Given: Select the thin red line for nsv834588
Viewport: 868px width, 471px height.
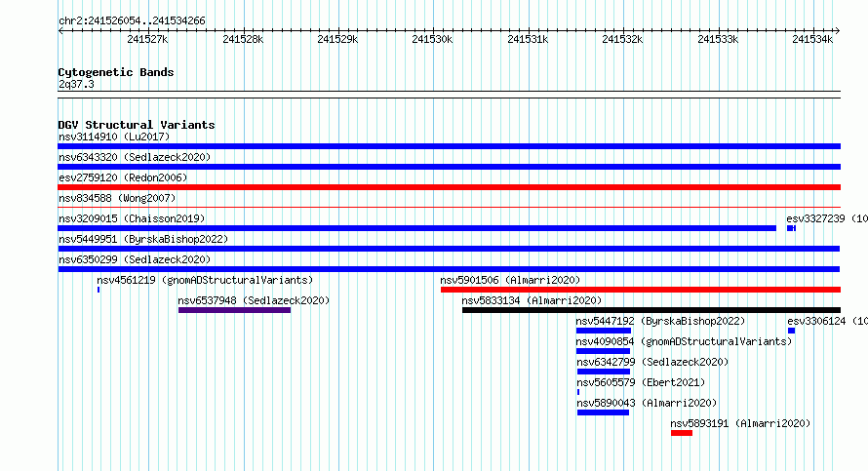Looking at the screenshot, I should 449,207.
